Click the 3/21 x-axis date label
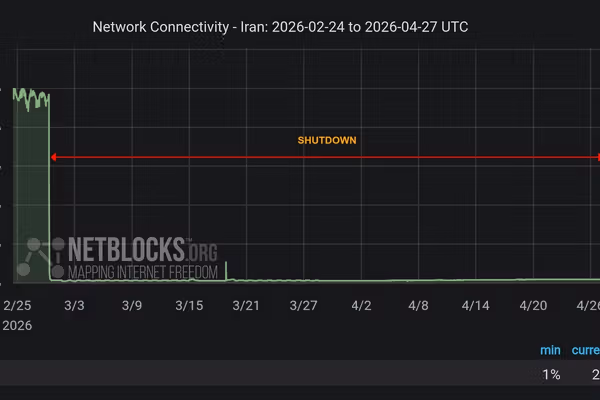This screenshot has height=400, width=600. click(247, 305)
